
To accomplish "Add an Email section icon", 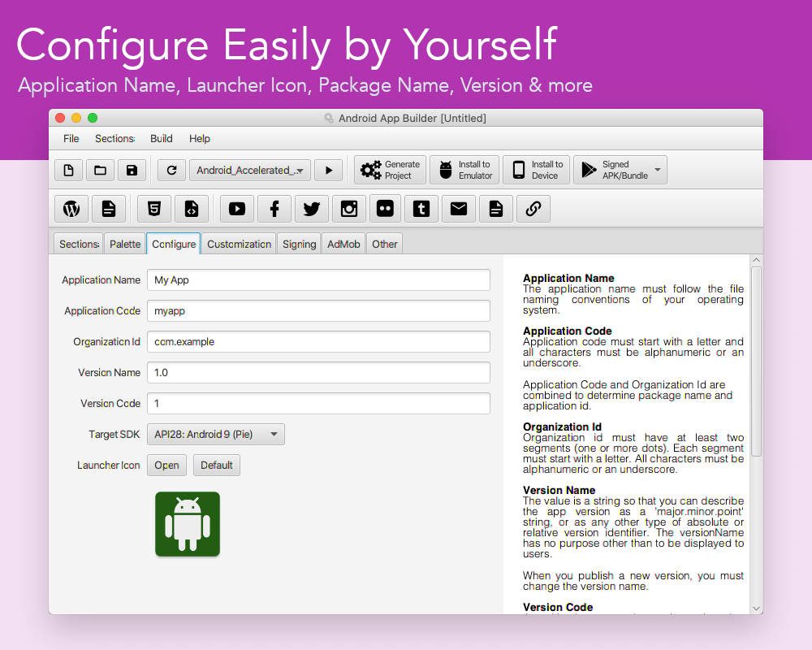I will pyautogui.click(x=459, y=209).
